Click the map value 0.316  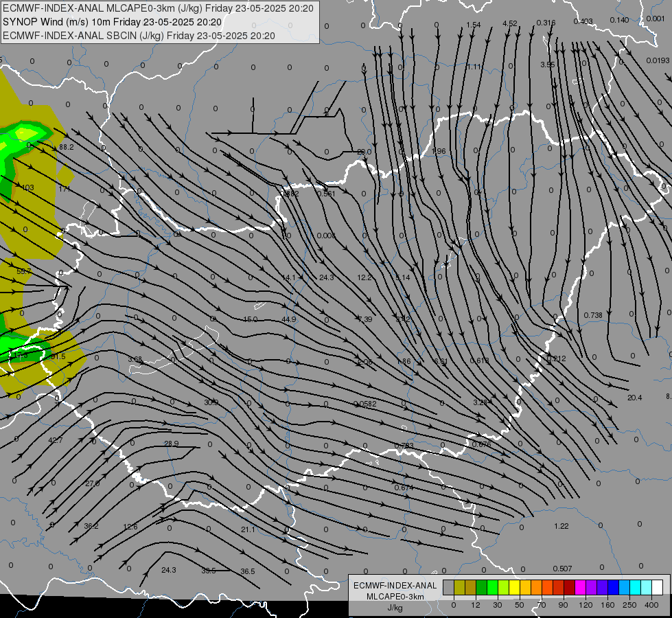(x=546, y=23)
